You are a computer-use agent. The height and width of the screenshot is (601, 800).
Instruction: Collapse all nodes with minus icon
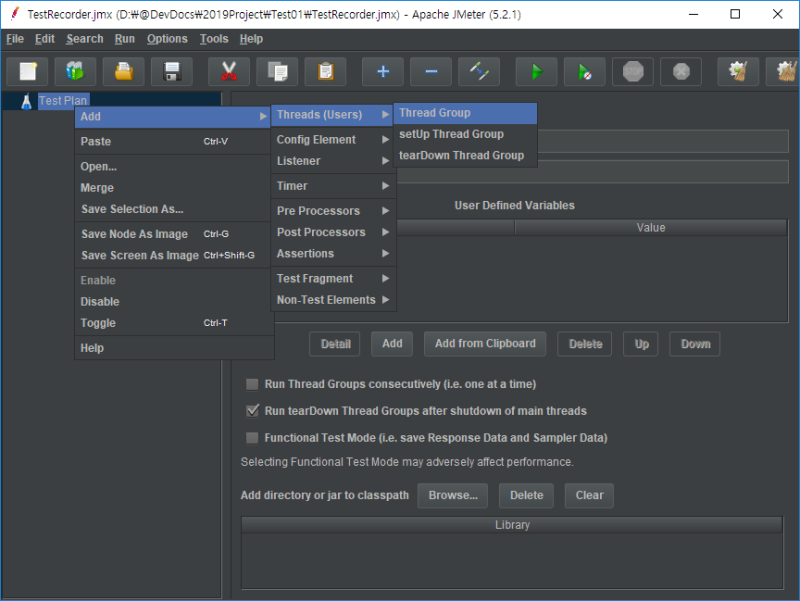click(x=431, y=71)
